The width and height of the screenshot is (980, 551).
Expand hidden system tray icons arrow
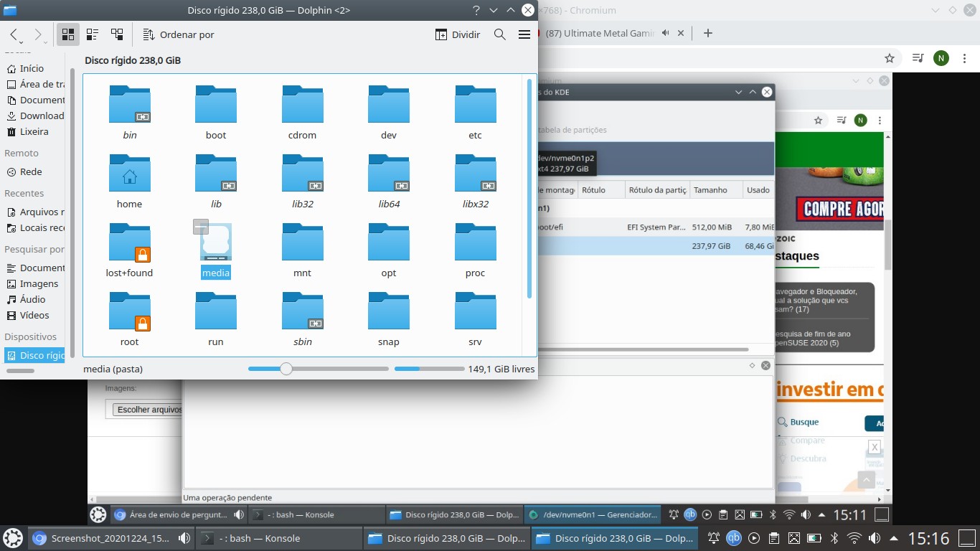coord(894,538)
